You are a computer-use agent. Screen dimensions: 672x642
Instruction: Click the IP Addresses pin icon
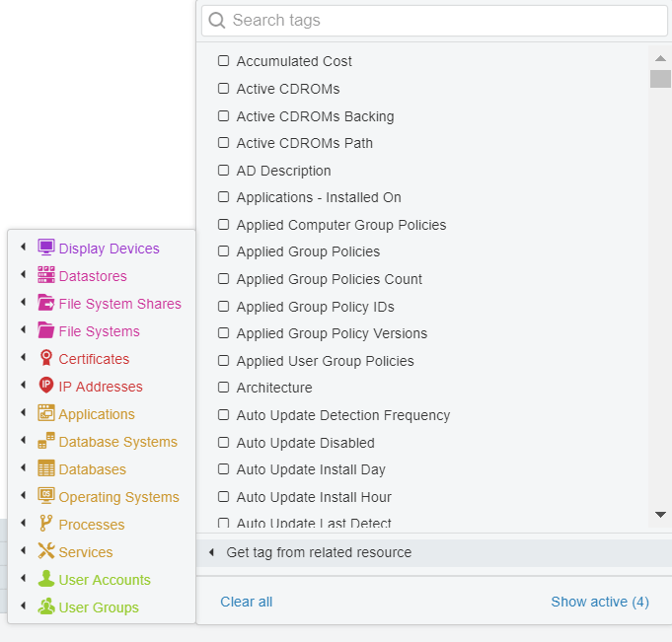45,386
